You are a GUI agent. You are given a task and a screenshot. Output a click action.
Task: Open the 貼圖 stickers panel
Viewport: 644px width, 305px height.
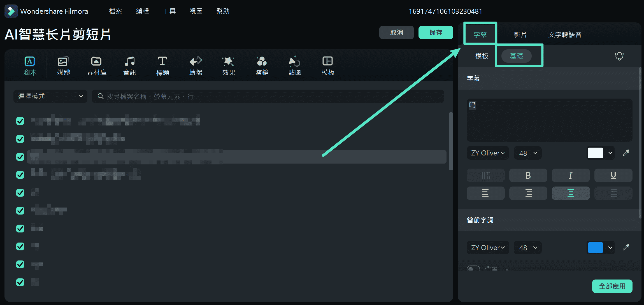click(295, 66)
